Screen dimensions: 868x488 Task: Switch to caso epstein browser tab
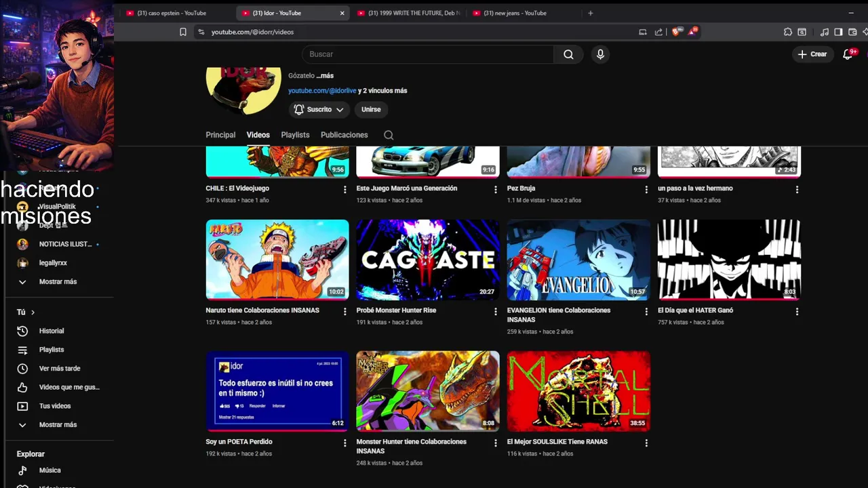pos(175,13)
